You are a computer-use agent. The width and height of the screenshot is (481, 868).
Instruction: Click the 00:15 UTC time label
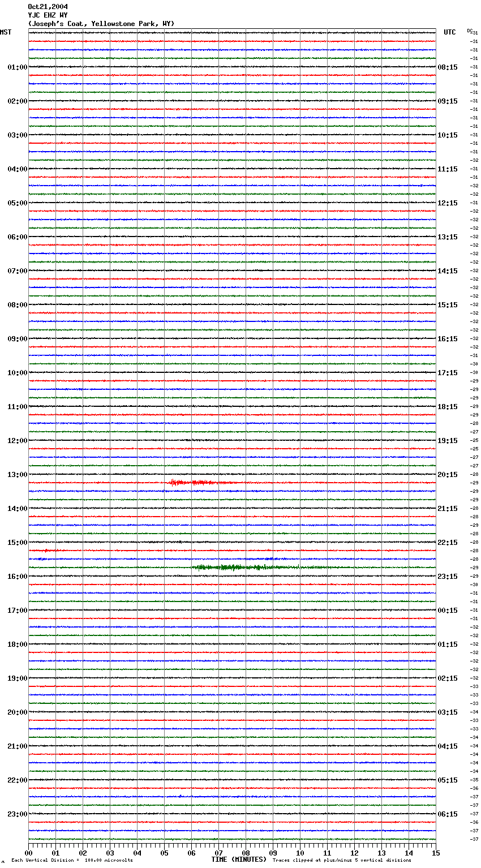[448, 611]
